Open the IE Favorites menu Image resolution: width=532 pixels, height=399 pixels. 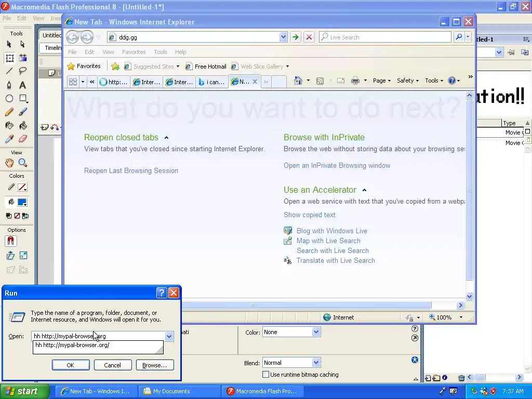point(134,52)
